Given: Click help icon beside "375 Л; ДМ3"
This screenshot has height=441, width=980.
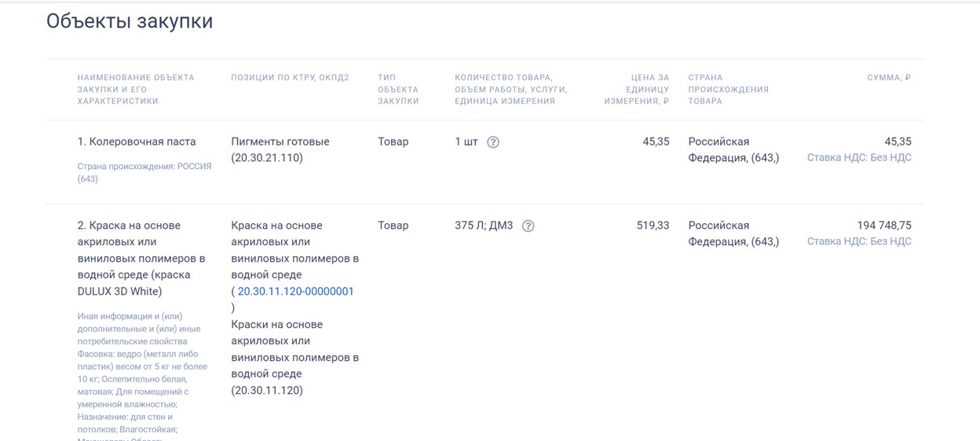Looking at the screenshot, I should [x=528, y=226].
